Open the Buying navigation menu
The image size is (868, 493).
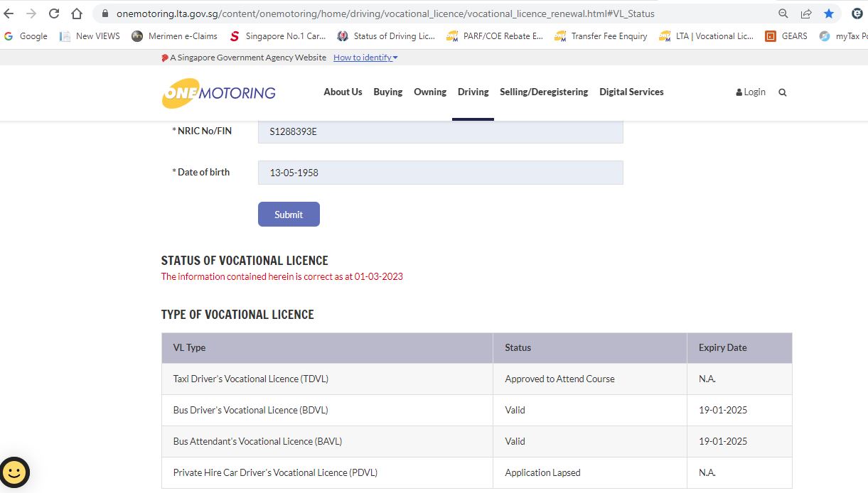[x=387, y=92]
